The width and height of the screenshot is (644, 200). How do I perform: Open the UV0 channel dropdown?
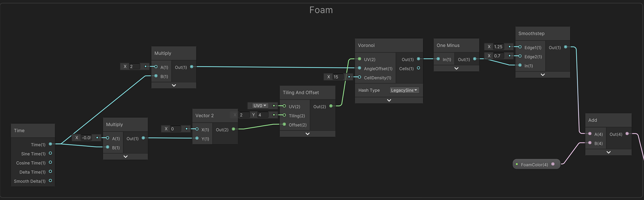(x=260, y=106)
